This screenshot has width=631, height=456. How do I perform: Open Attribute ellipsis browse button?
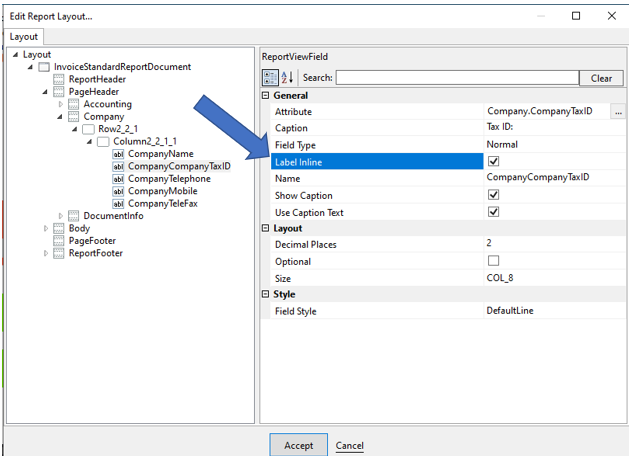[618, 111]
